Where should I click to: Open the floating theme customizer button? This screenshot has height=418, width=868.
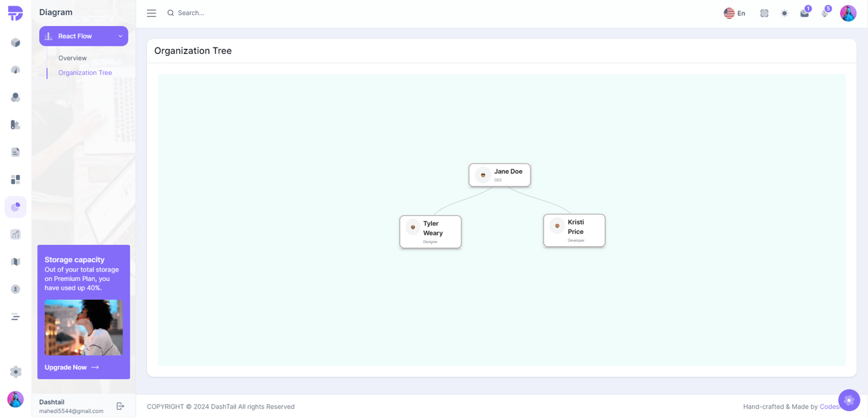849,400
